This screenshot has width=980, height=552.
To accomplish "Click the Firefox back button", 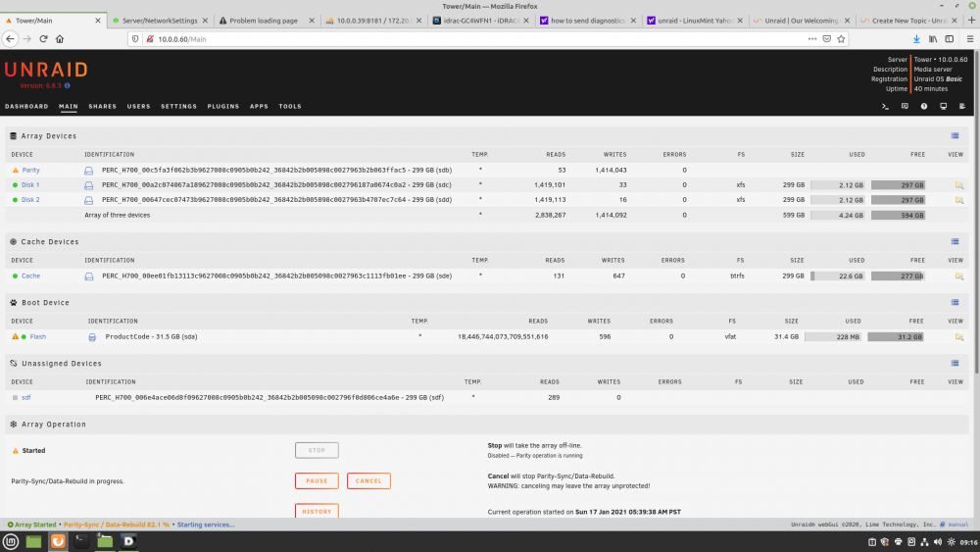I will point(10,39).
